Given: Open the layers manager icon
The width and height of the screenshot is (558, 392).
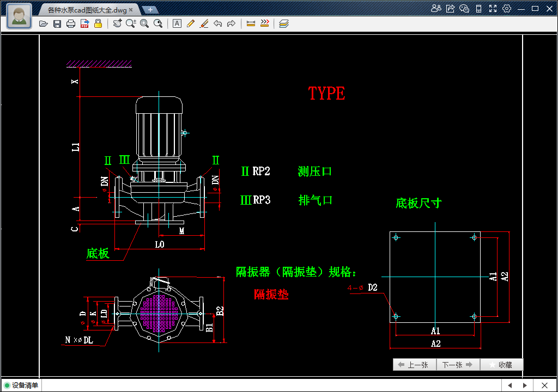Looking at the screenshot, I should 283,23.
